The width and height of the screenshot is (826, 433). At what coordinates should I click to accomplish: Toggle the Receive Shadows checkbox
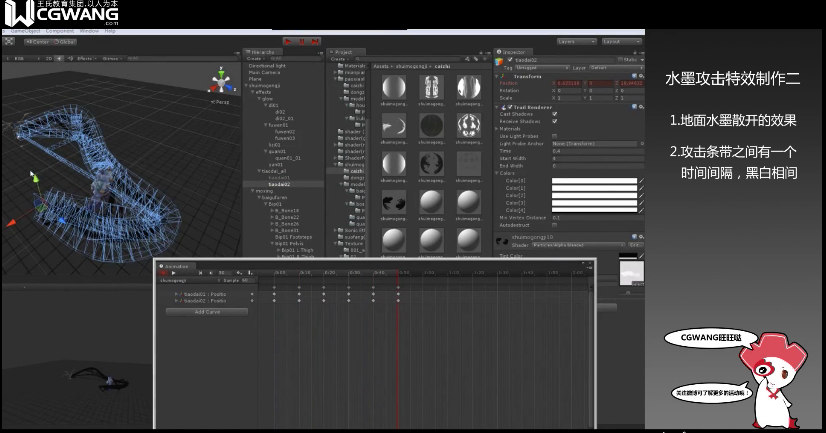[554, 121]
